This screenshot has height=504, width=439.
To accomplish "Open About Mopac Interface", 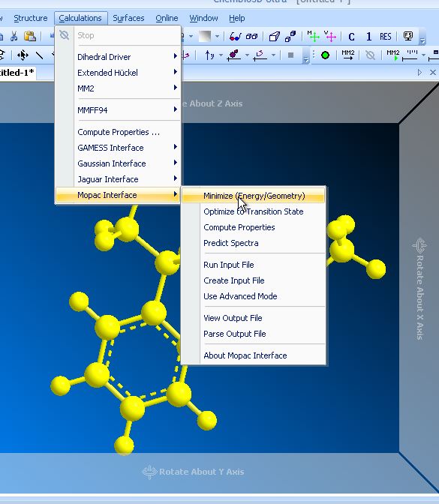I will [254, 355].
